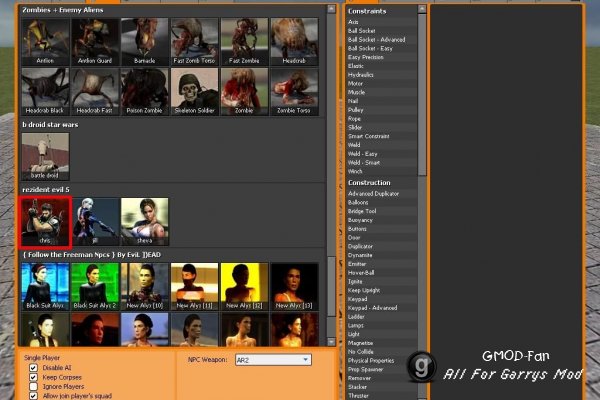The image size is (600, 400).
Task: Spawn the Skeleton Soldier NPC
Action: click(x=194, y=91)
